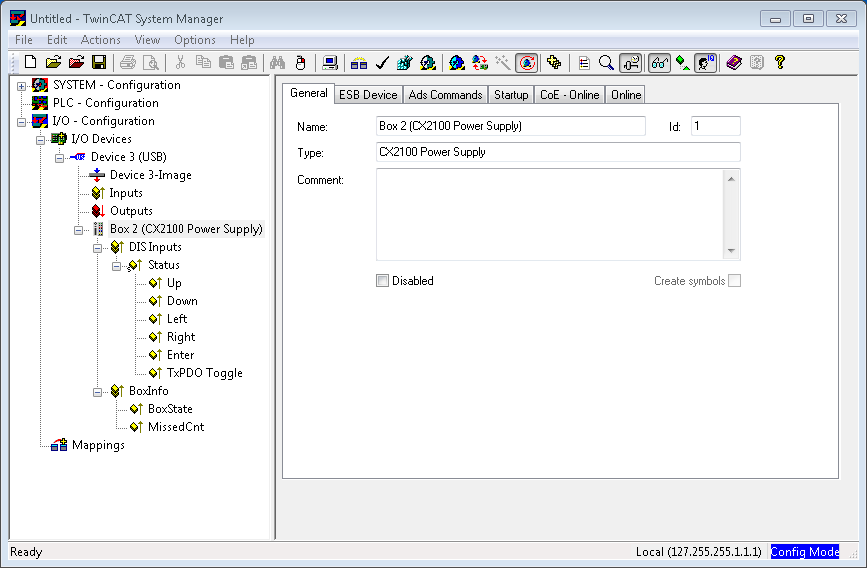
Task: Open the Online tab
Action: tap(626, 95)
